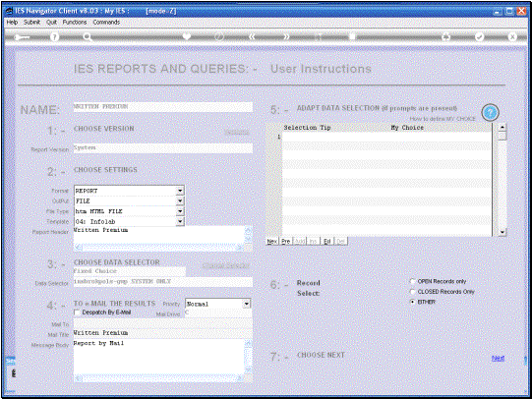Image resolution: width=532 pixels, height=399 pixels.
Task: Click the magnifier search toolbar icon
Action: 88,37
